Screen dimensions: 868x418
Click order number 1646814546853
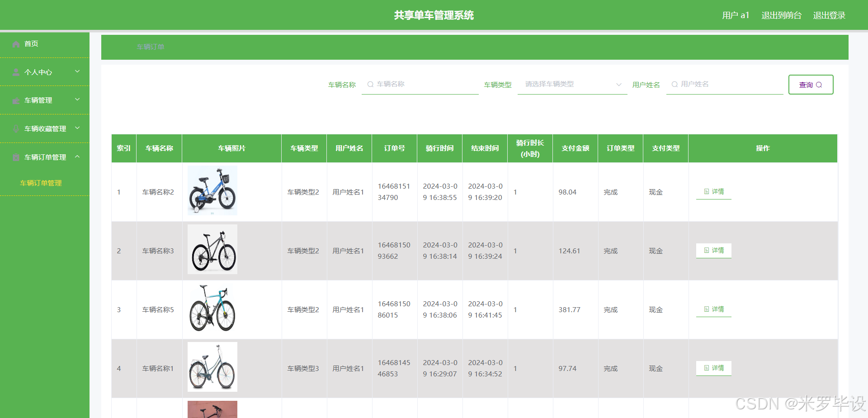[394, 368]
